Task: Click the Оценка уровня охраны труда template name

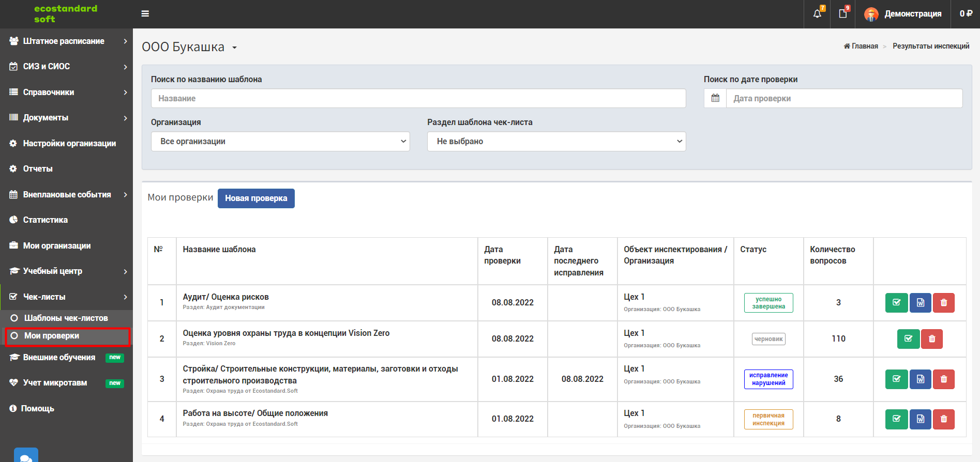Action: click(286, 333)
